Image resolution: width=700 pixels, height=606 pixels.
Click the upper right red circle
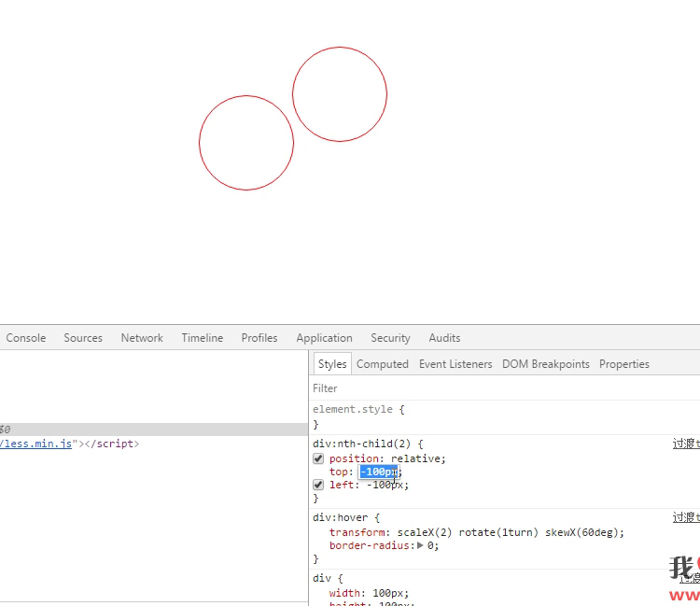point(340,94)
